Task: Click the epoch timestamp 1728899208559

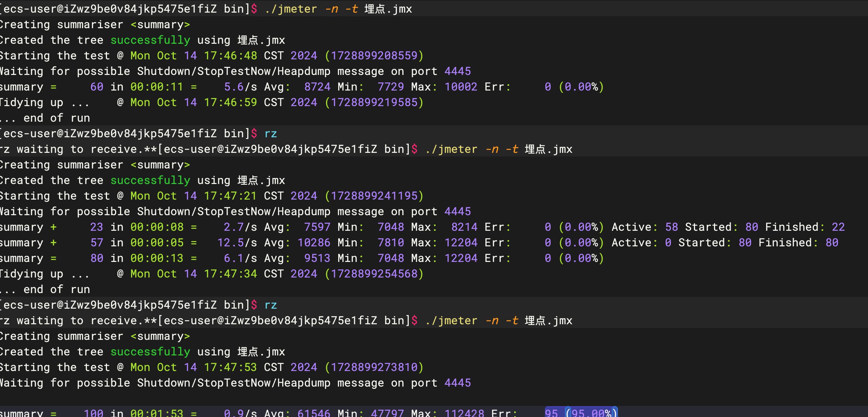Action: coord(374,56)
